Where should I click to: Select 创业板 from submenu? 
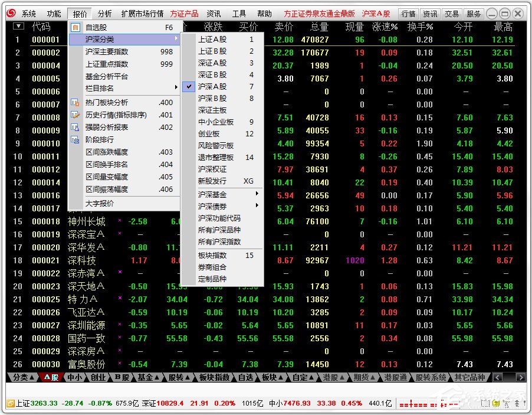[222, 134]
